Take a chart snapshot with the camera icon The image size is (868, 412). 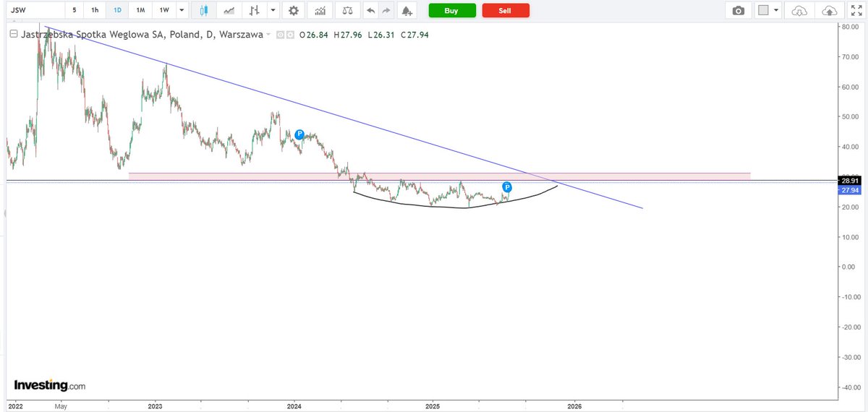coord(738,11)
